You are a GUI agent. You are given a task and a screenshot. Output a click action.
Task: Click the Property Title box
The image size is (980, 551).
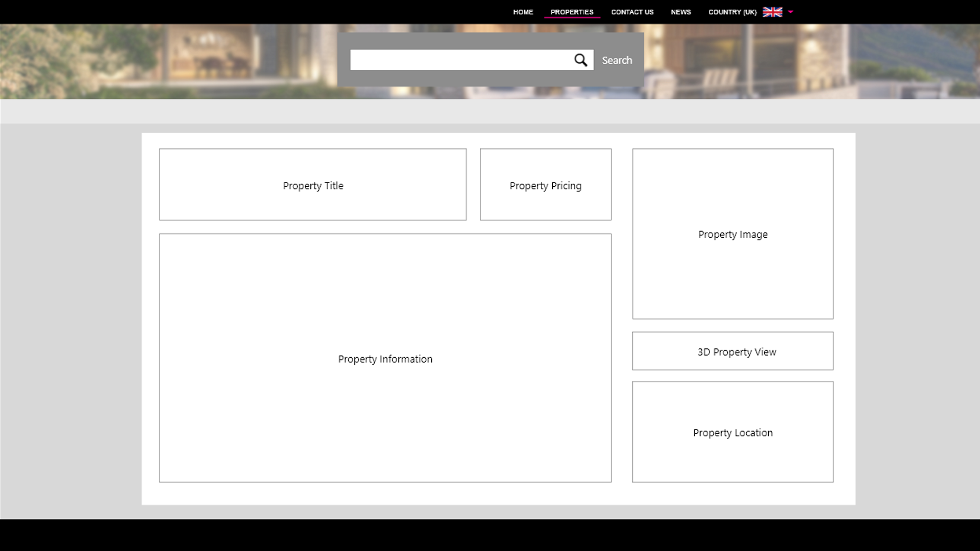(313, 185)
